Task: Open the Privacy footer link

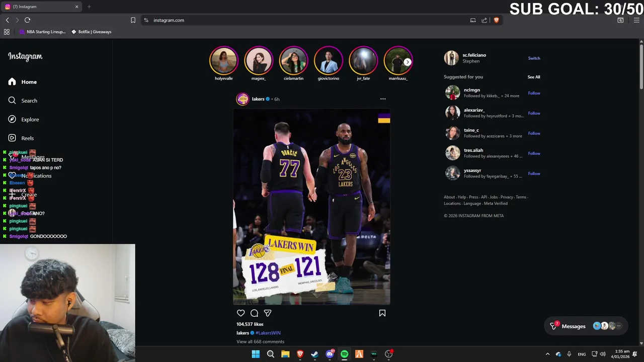Action: (507, 197)
